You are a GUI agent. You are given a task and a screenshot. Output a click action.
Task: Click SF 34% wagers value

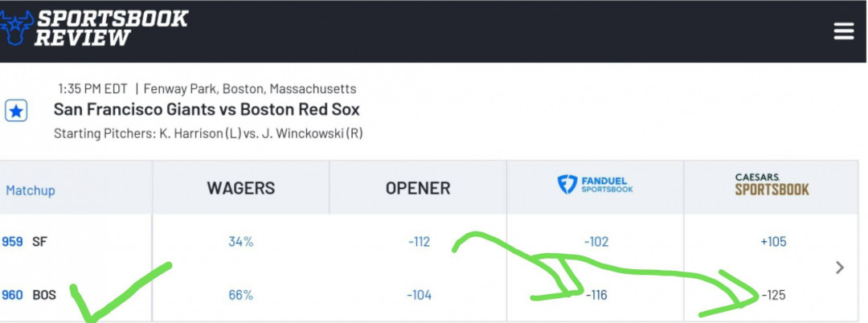[241, 242]
